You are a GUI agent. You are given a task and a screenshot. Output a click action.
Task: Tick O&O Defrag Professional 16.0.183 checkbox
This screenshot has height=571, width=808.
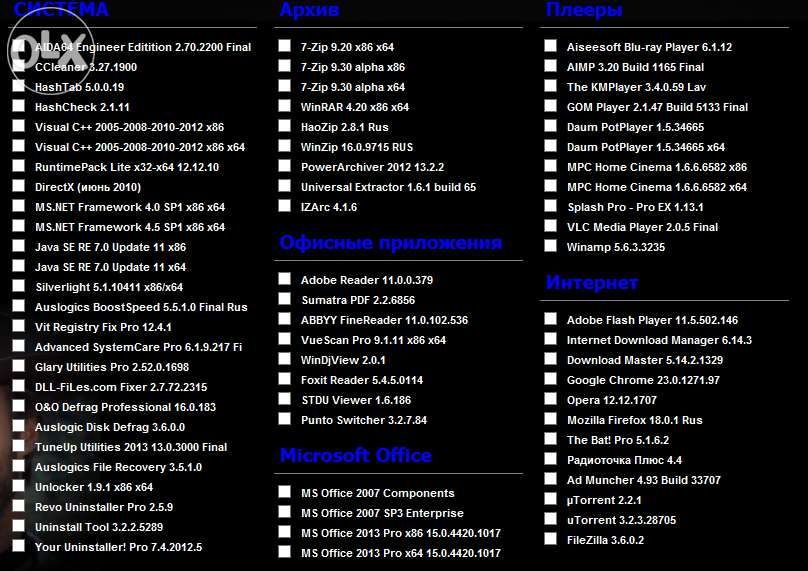pos(19,406)
